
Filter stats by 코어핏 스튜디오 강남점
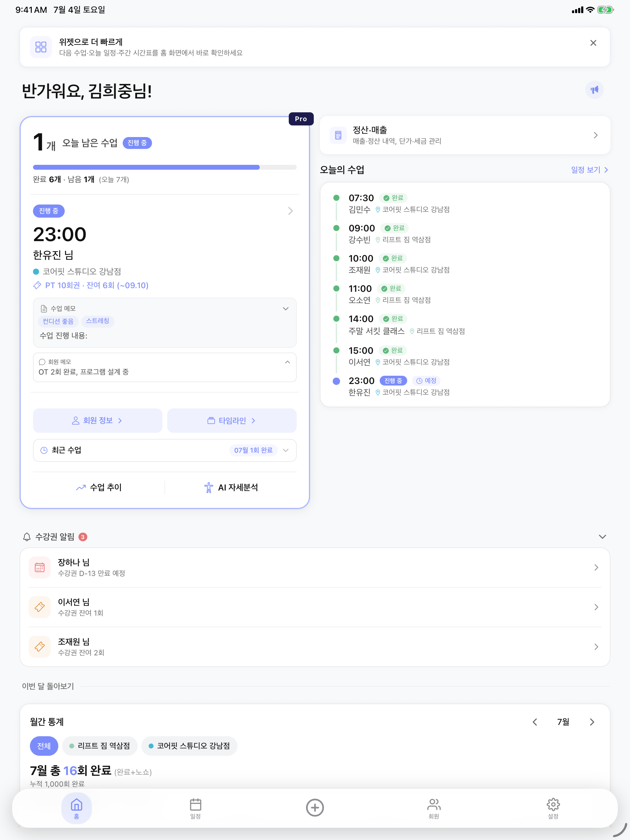coord(189,746)
